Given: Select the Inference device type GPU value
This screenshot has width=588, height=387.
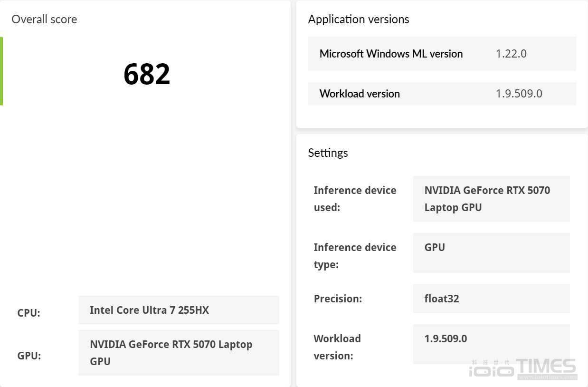Looking at the screenshot, I should [x=491, y=253].
